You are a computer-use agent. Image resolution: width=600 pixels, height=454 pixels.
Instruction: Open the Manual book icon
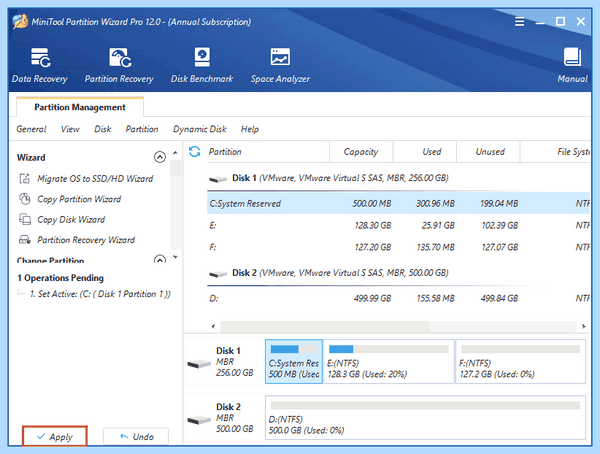click(x=572, y=65)
